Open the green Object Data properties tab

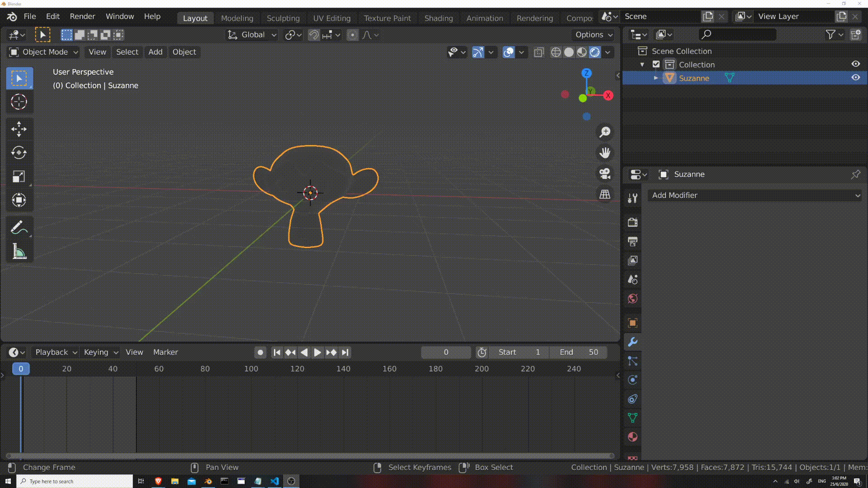pyautogui.click(x=632, y=418)
